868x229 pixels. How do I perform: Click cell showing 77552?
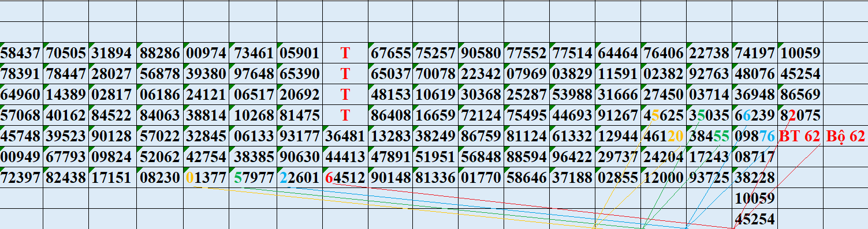[x=527, y=54]
